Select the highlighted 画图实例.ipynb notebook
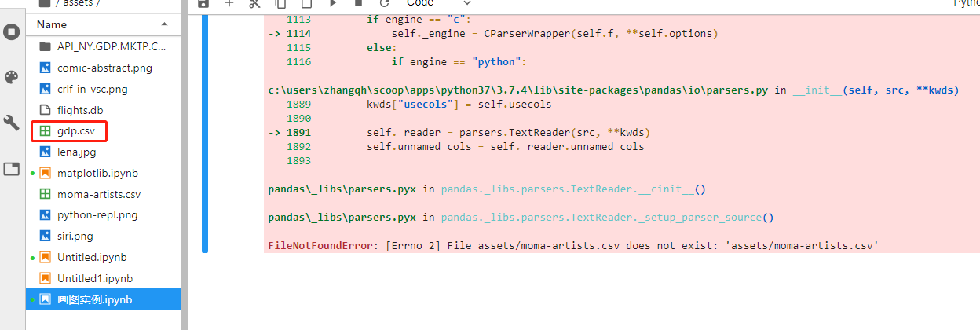The height and width of the screenshot is (330, 980). coord(104,299)
